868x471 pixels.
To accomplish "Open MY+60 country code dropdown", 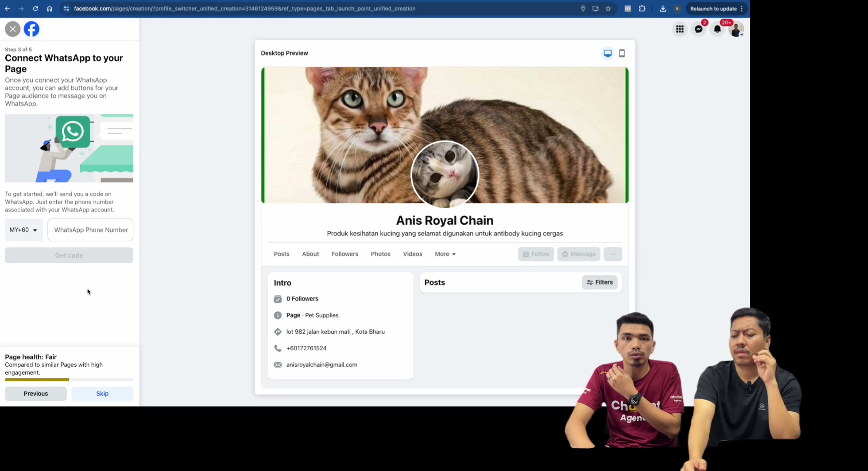I will (24, 230).
